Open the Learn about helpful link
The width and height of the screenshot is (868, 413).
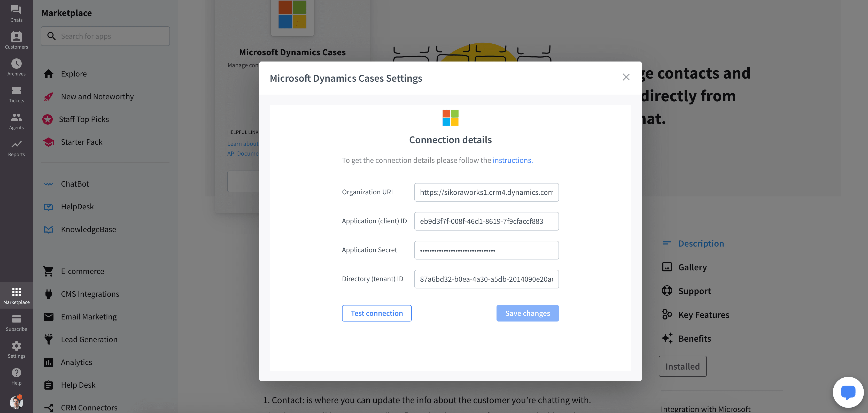[x=243, y=144]
